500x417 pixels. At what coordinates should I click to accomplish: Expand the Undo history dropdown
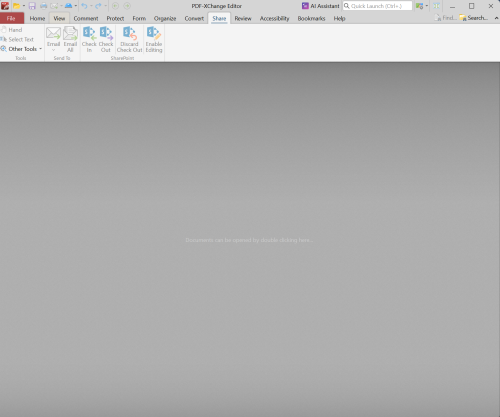pos(91,6)
